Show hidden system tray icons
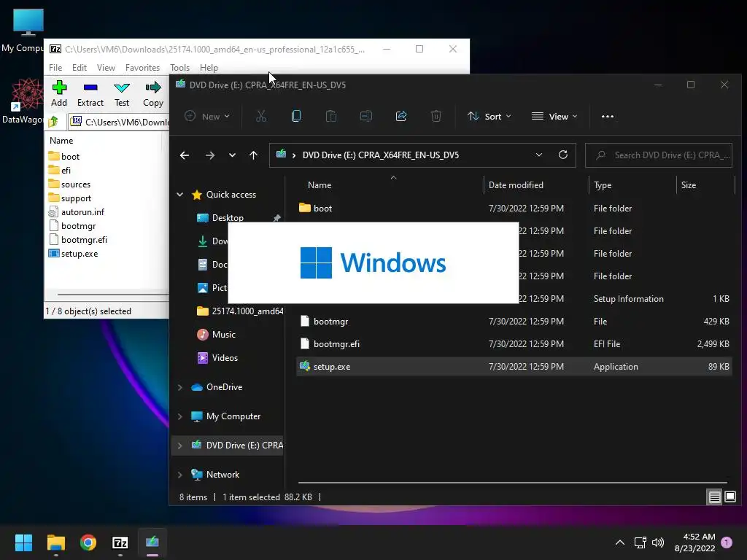The width and height of the screenshot is (747, 560). click(x=620, y=542)
